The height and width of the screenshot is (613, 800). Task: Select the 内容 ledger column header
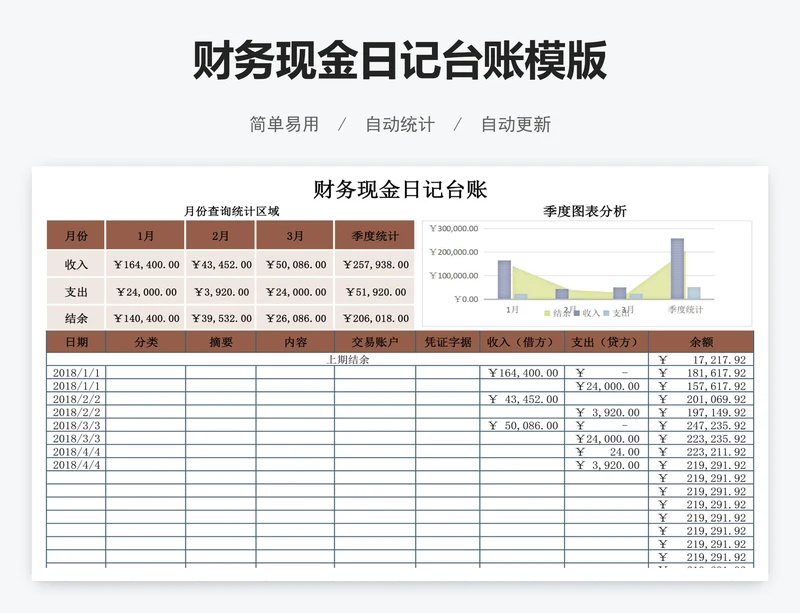[295, 341]
